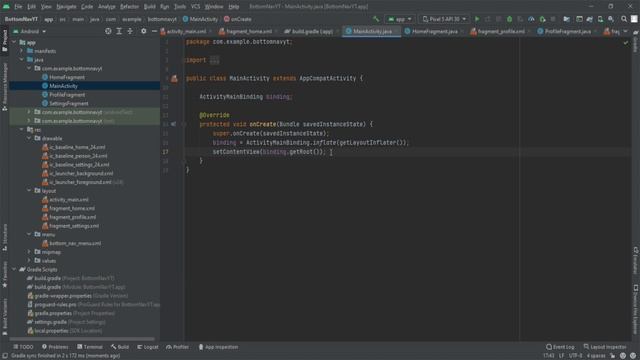The width and height of the screenshot is (640, 360).
Task: Open the TODO tool window
Action: 23,347
